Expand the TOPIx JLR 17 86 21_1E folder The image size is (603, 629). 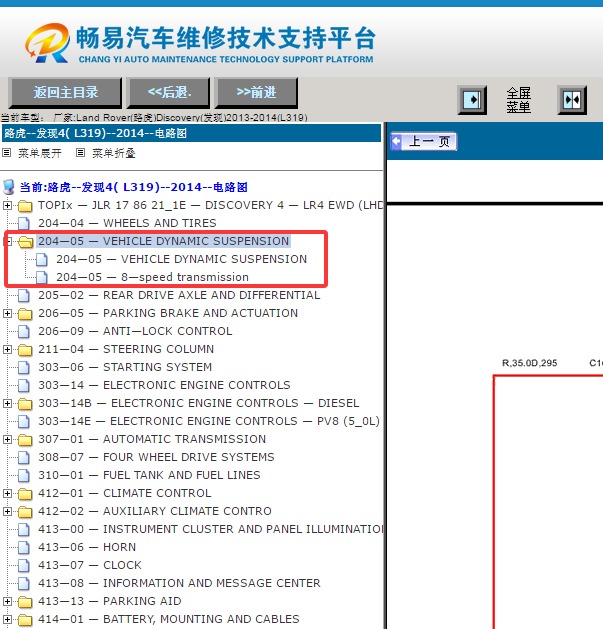(x=7, y=205)
